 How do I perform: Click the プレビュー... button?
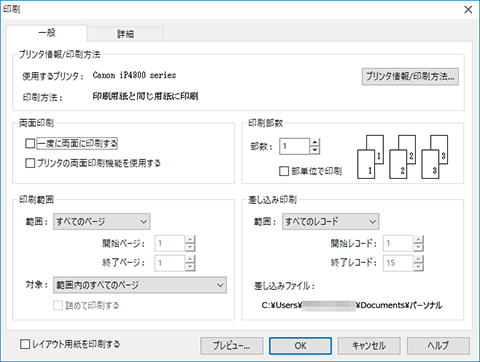pos(232,346)
